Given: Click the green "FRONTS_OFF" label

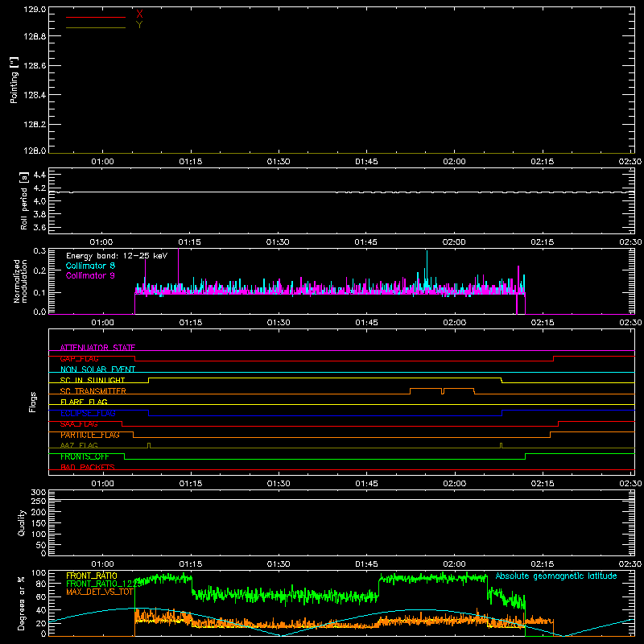Looking at the screenshot, I should point(85,456).
